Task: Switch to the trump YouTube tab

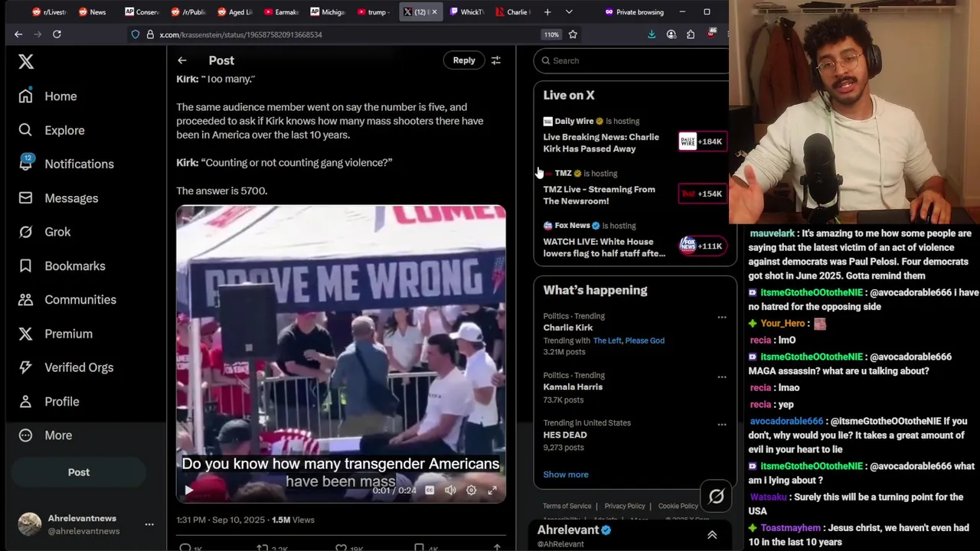Action: click(373, 12)
